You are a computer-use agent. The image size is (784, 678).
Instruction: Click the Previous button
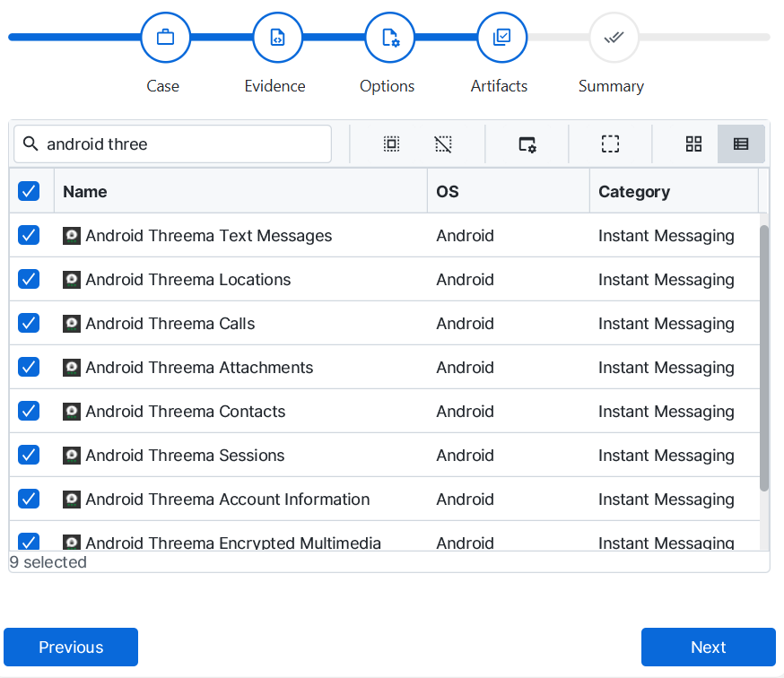[x=71, y=648]
